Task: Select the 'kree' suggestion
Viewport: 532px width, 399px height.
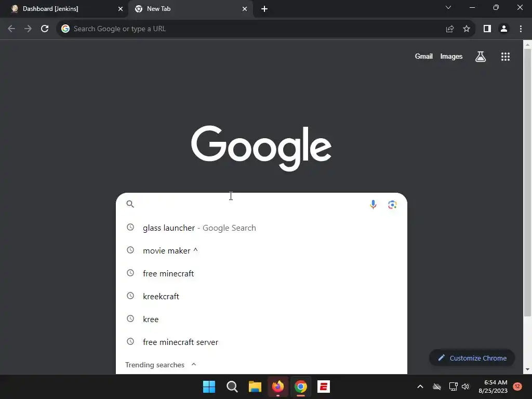Action: pos(261,319)
